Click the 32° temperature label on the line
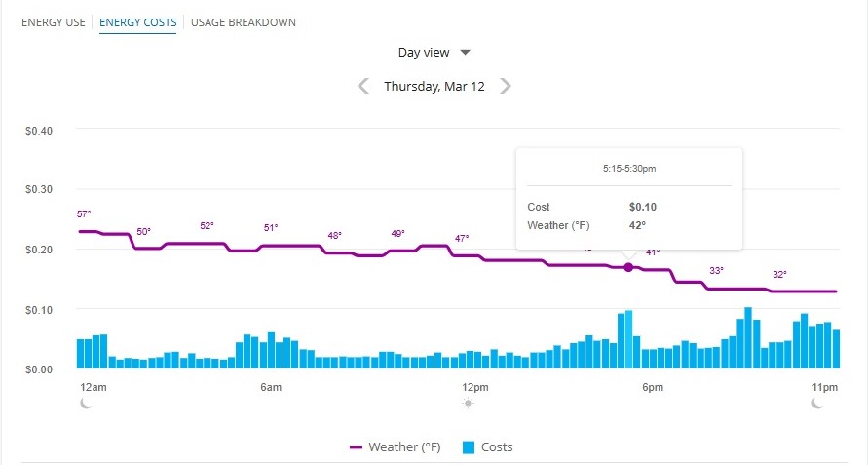 tap(779, 275)
